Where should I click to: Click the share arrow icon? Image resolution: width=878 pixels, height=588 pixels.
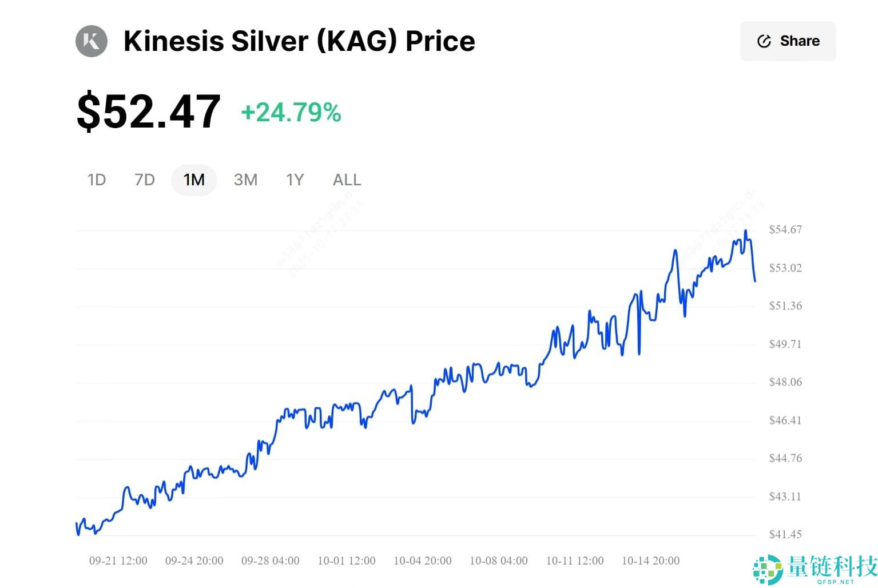click(x=764, y=41)
